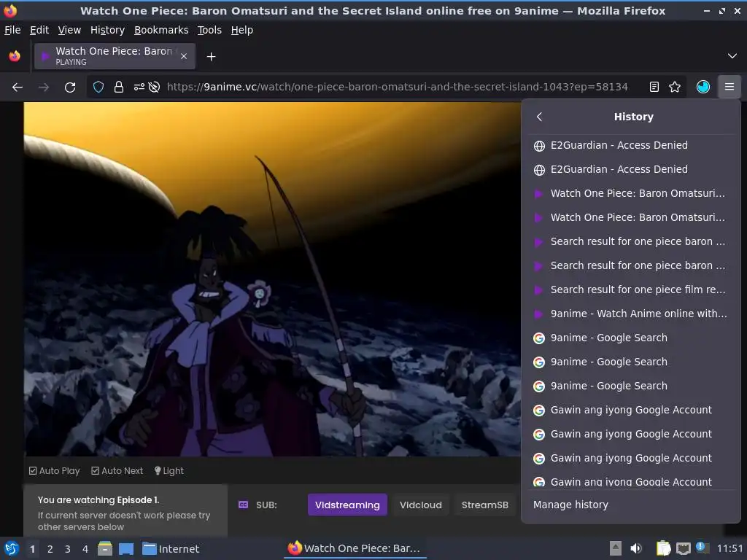Switch to the Vidcloud server
Screen dimensions: 747x560
(421, 505)
